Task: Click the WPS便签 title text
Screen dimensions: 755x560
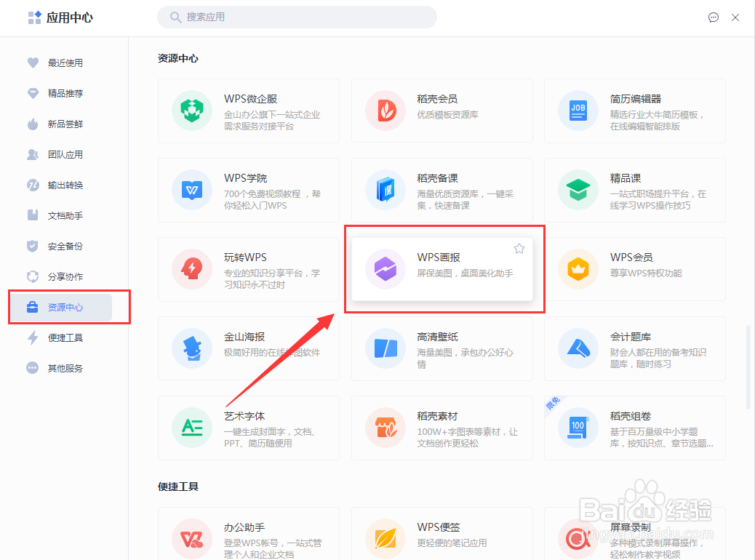Action: point(438,527)
